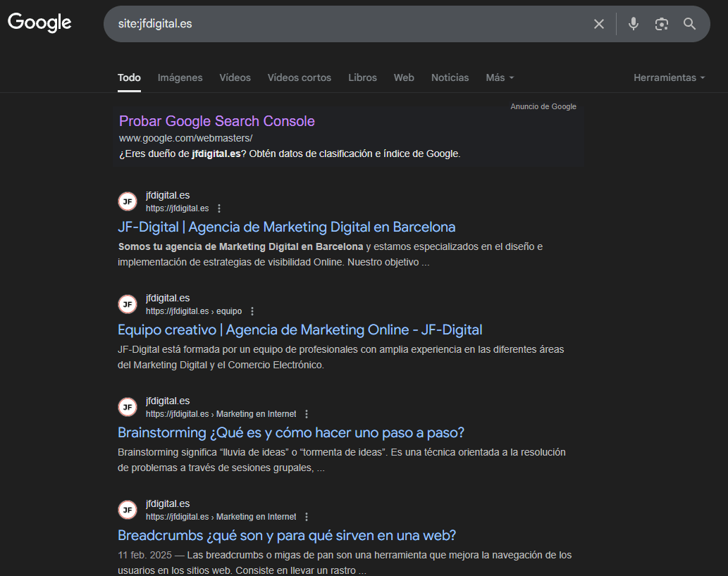728x576 pixels.
Task: Open the Google homepage via the logo
Action: [39, 23]
